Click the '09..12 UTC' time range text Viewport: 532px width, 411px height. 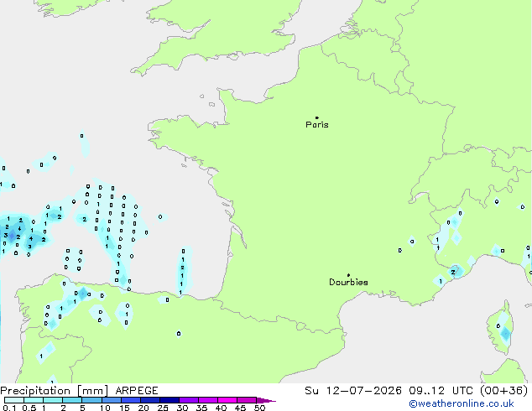tap(441, 391)
